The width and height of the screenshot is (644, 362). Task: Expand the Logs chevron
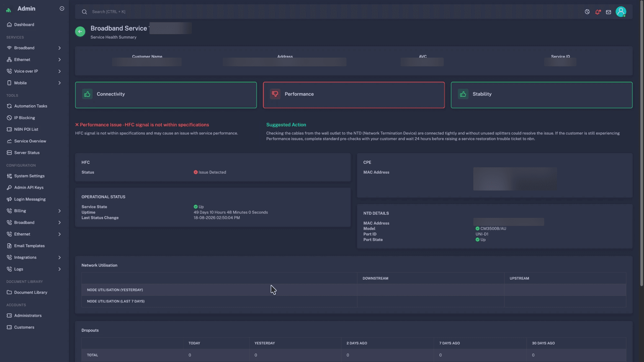point(60,269)
